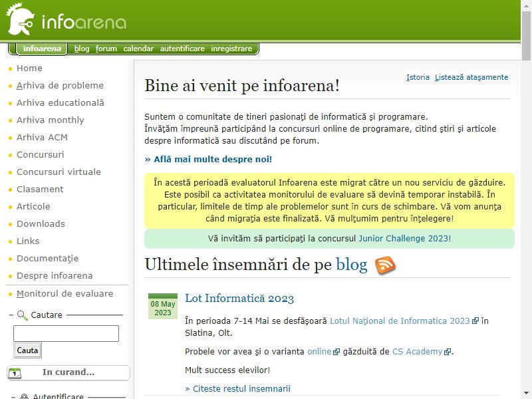Image resolution: width=532 pixels, height=399 pixels.
Task: Follow the online external link
Action: 319,352
